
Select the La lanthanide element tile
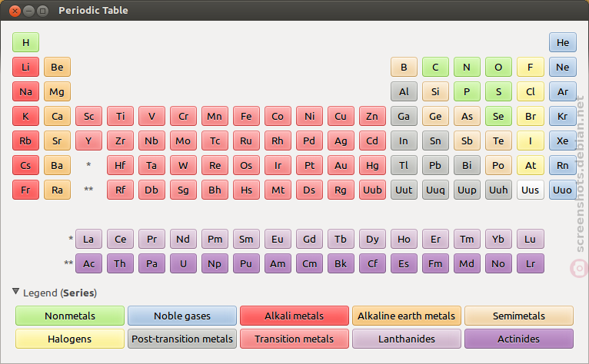88,239
